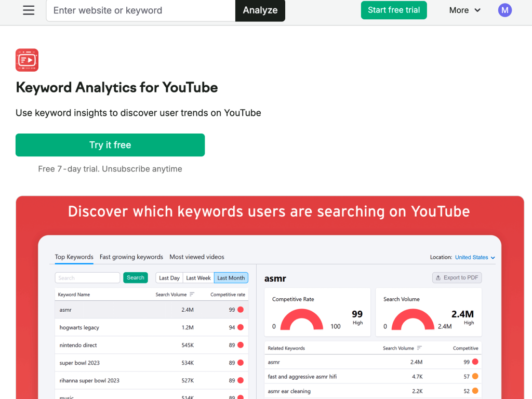Click the Search Volume gauge chart
Image resolution: width=532 pixels, height=399 pixels.
413,320
